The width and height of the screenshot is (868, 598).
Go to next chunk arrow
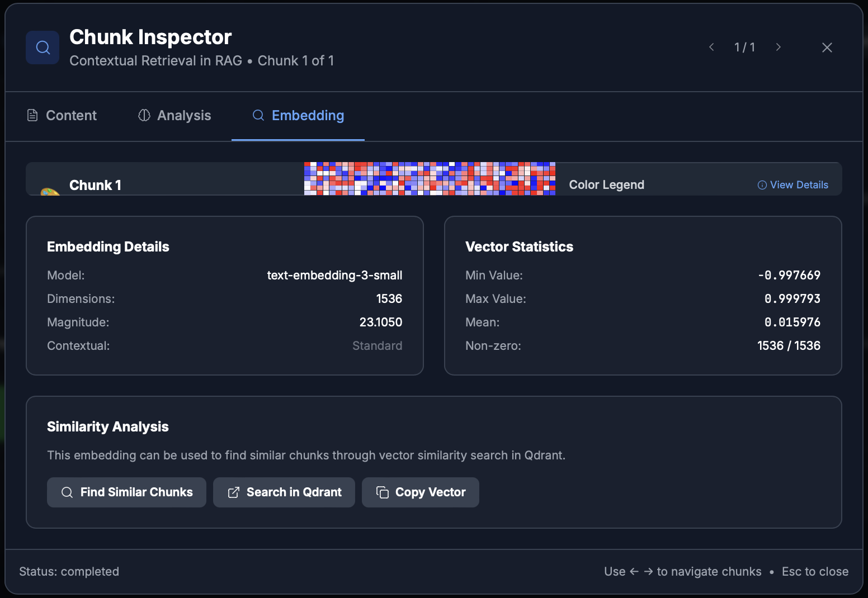778,47
